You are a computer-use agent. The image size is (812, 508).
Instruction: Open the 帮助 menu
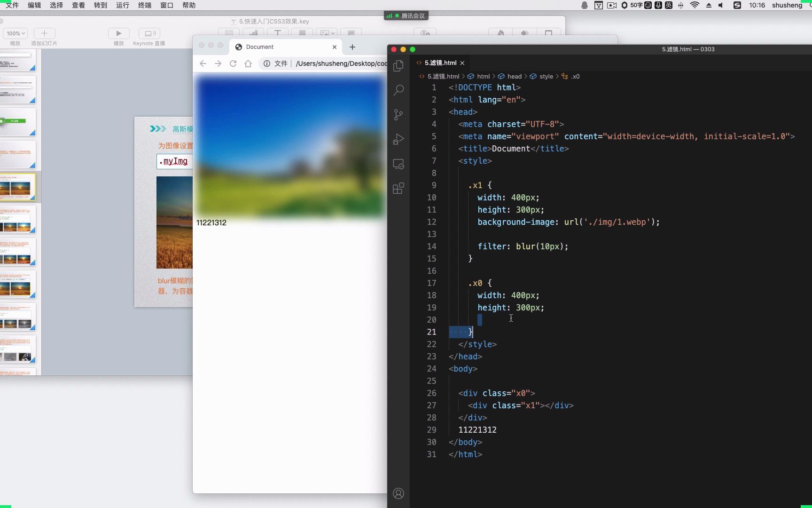click(x=189, y=5)
